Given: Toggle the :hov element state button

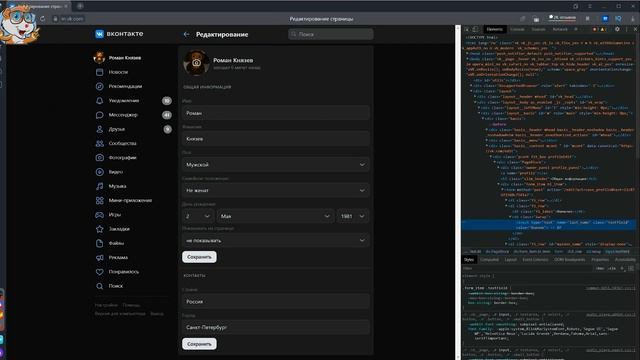Looking at the screenshot, I should [600, 269].
